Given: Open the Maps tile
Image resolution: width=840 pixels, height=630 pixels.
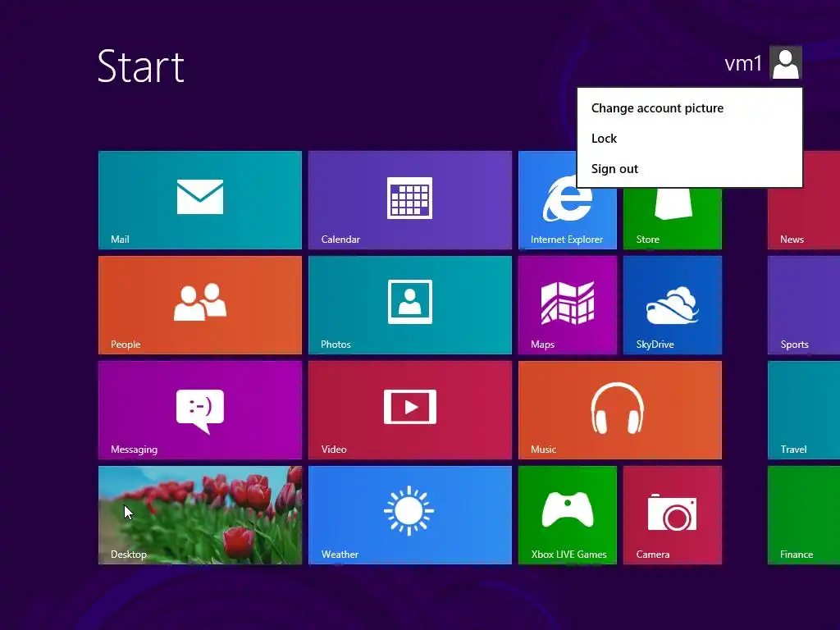Looking at the screenshot, I should click(568, 305).
